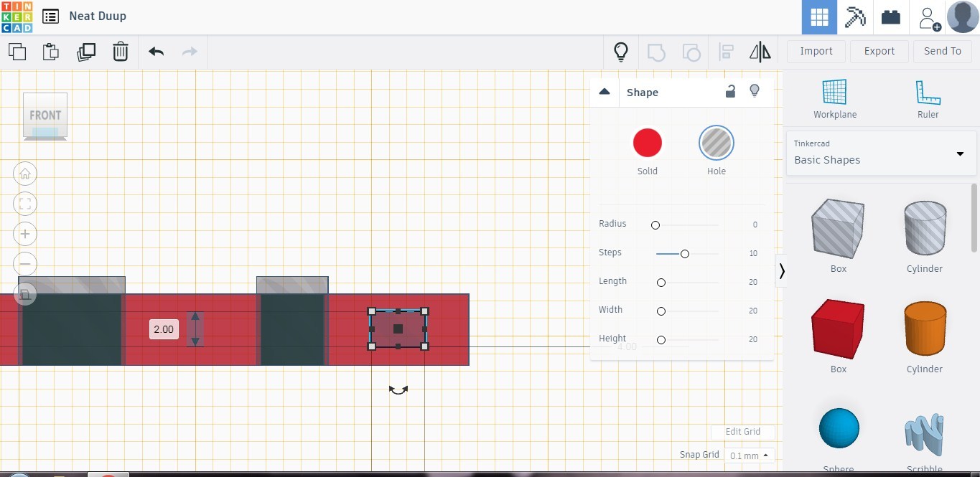Image resolution: width=980 pixels, height=477 pixels.
Task: Invite collaborators with add-person icon
Action: (930, 17)
